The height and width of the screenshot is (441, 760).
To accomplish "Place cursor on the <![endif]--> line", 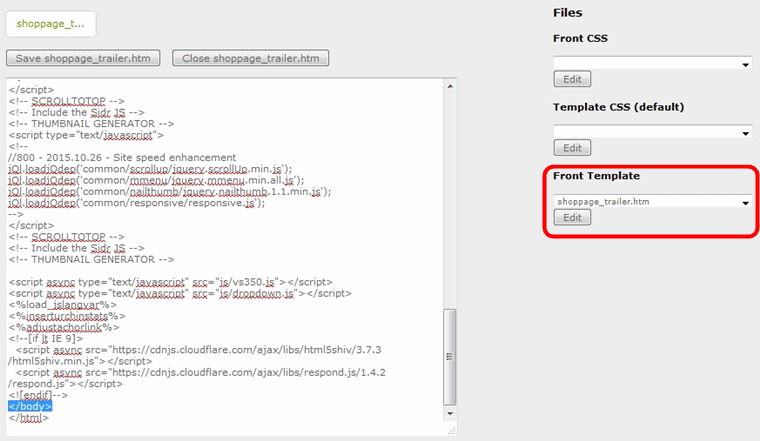I will (40, 395).
